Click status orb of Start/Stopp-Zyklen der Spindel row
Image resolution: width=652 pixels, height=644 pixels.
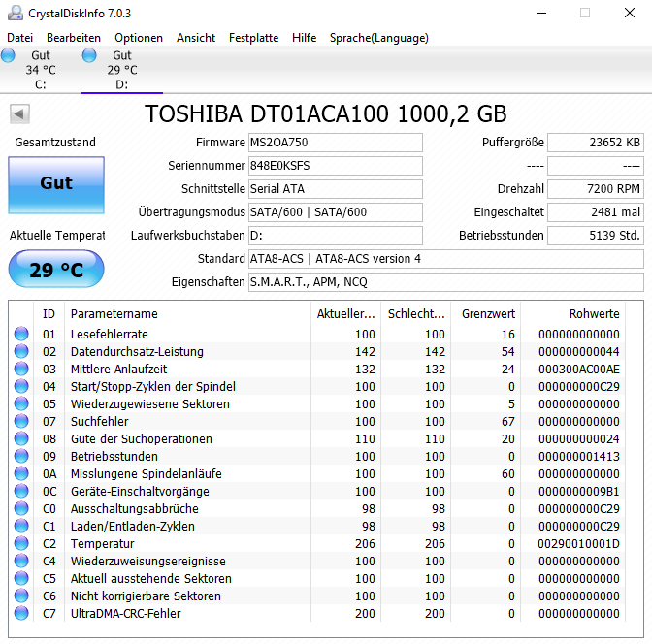pos(21,386)
